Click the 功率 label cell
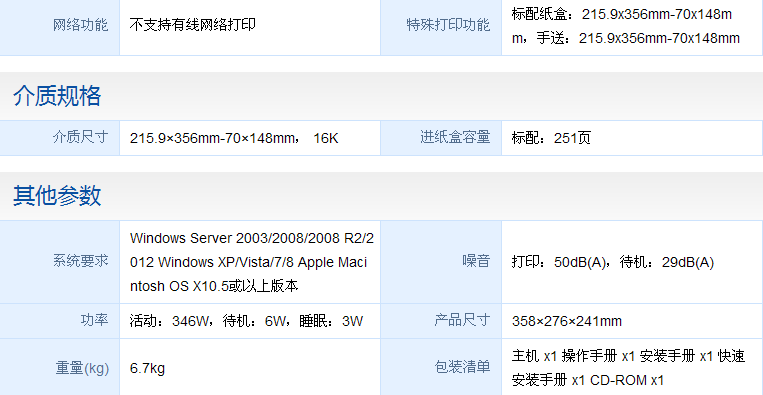Image resolution: width=763 pixels, height=395 pixels. (59, 321)
